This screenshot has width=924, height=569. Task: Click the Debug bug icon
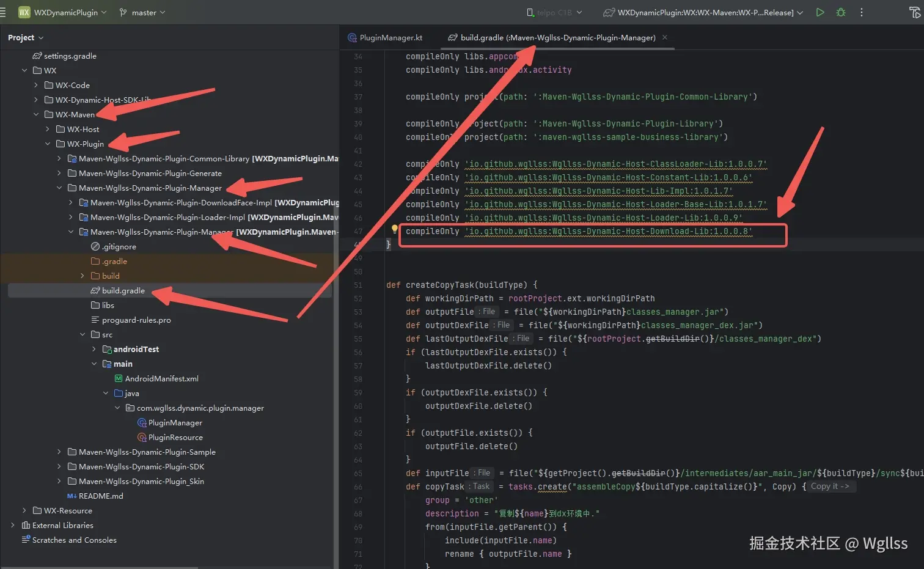pos(841,12)
